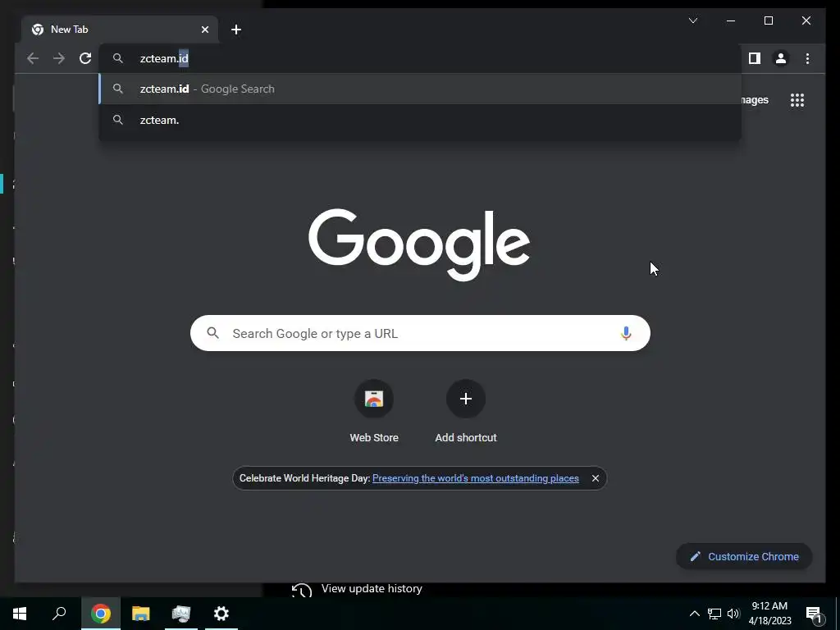Toggle the Chrome side panel
This screenshot has width=840, height=630.
pyautogui.click(x=755, y=58)
